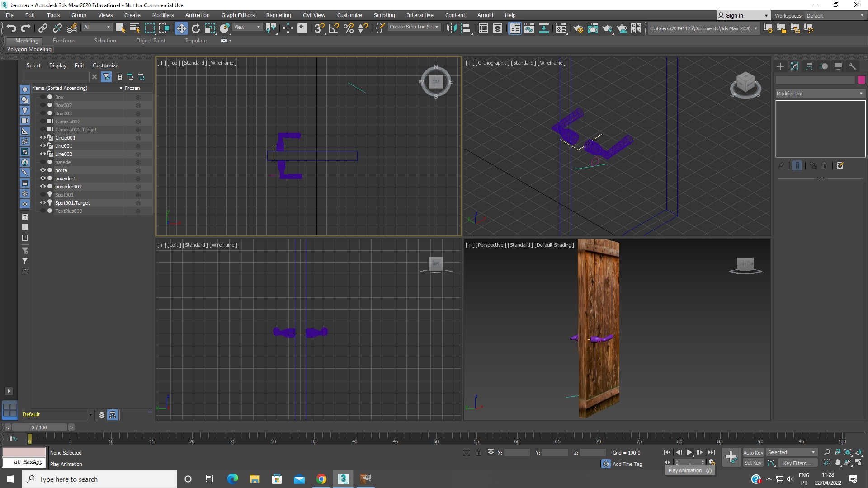Open the selection filter All dropdown
This screenshot has width=868, height=488.
click(97, 28)
